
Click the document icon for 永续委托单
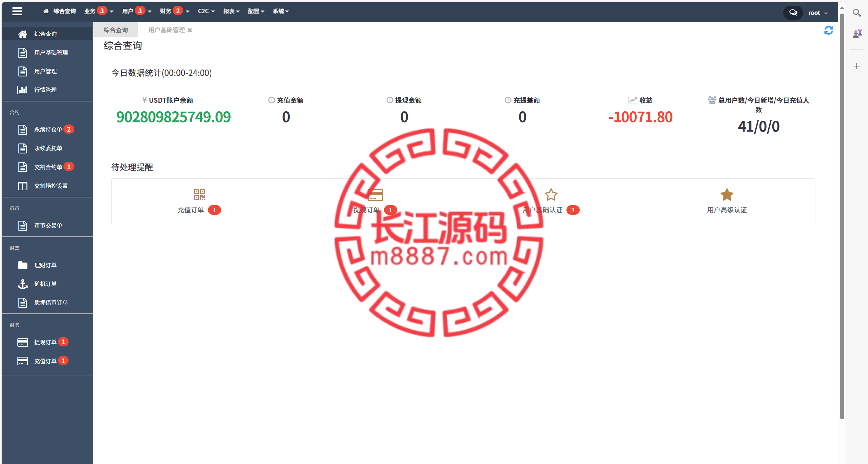pos(22,148)
